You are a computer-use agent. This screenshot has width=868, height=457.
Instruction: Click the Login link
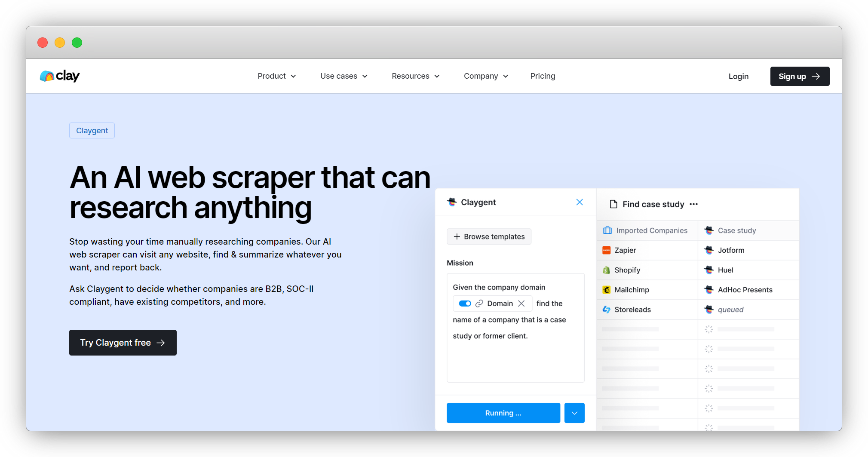[x=738, y=77]
